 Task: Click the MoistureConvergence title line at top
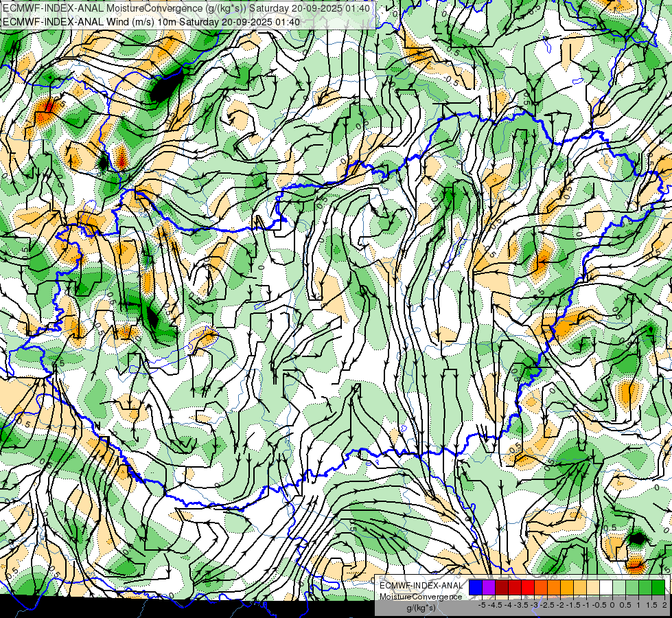(x=186, y=8)
